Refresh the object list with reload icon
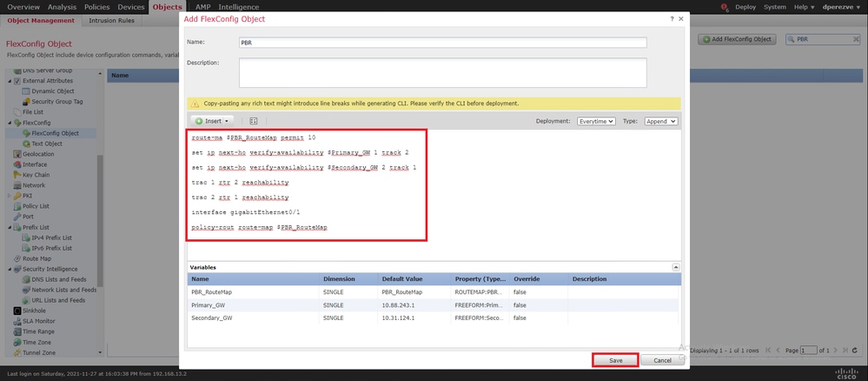This screenshot has width=868, height=381. click(x=855, y=351)
